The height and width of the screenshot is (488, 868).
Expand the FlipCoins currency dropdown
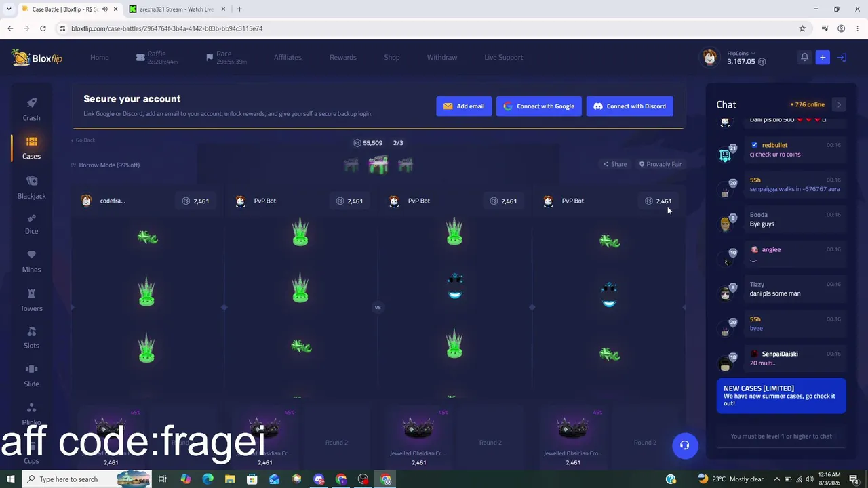coord(741,54)
